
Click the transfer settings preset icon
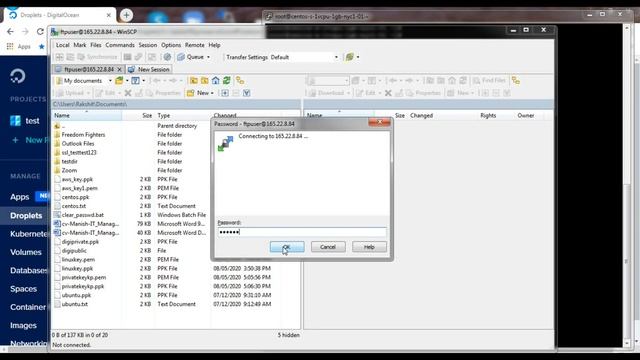349,57
